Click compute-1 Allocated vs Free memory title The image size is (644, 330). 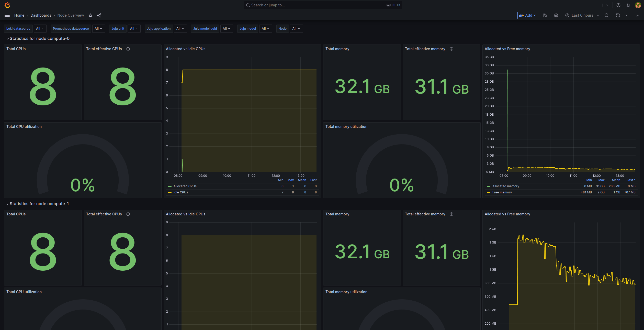[x=507, y=214]
